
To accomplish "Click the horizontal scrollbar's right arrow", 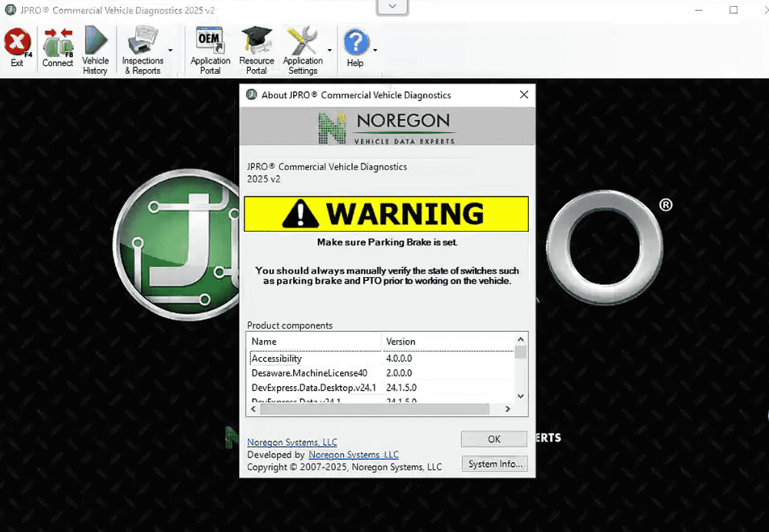I will click(x=507, y=410).
